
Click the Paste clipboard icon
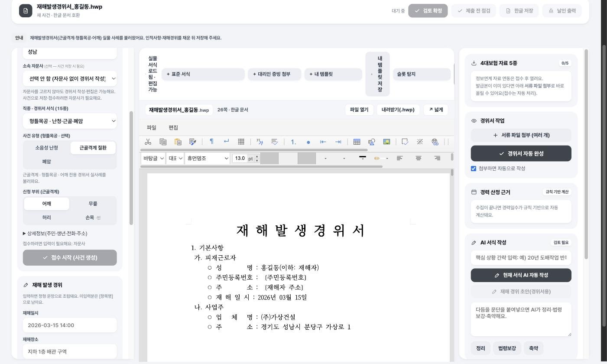coord(178,142)
